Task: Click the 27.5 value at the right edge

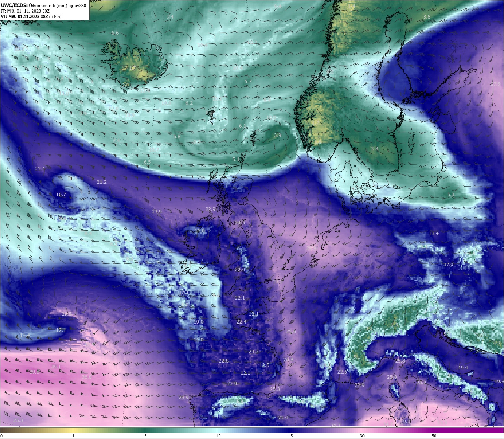Action: [x=495, y=84]
